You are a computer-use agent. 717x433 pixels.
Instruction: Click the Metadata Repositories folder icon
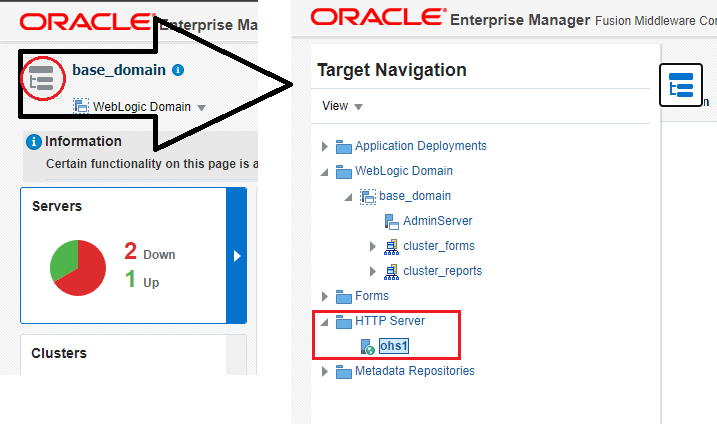coord(343,371)
